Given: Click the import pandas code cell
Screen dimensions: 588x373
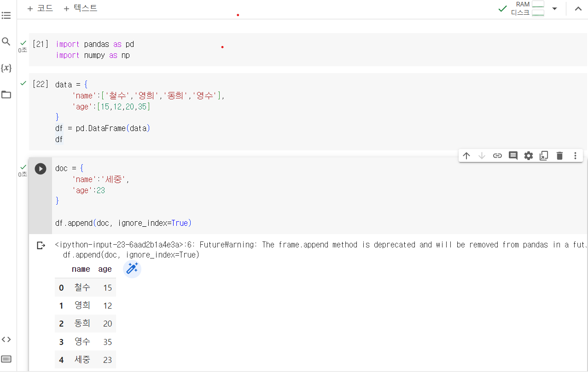Looking at the screenshot, I should coord(308,50).
